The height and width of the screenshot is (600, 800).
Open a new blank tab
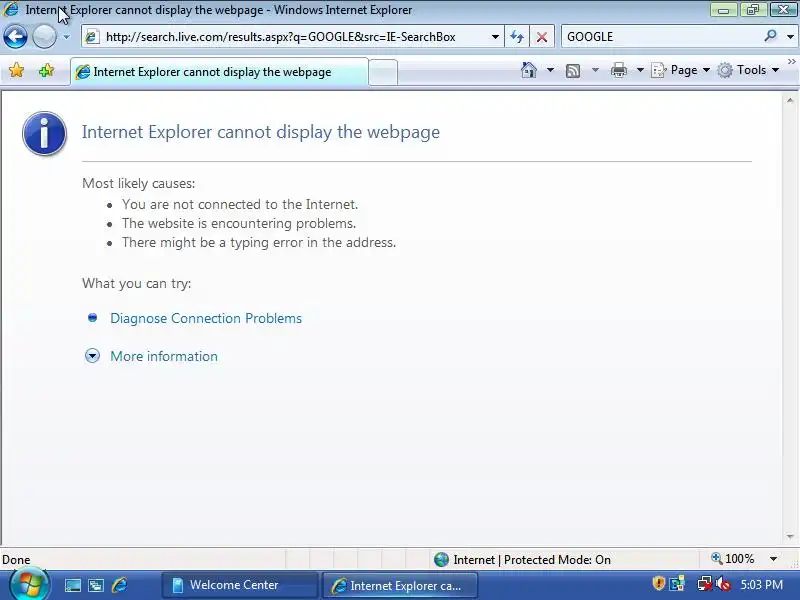(383, 72)
